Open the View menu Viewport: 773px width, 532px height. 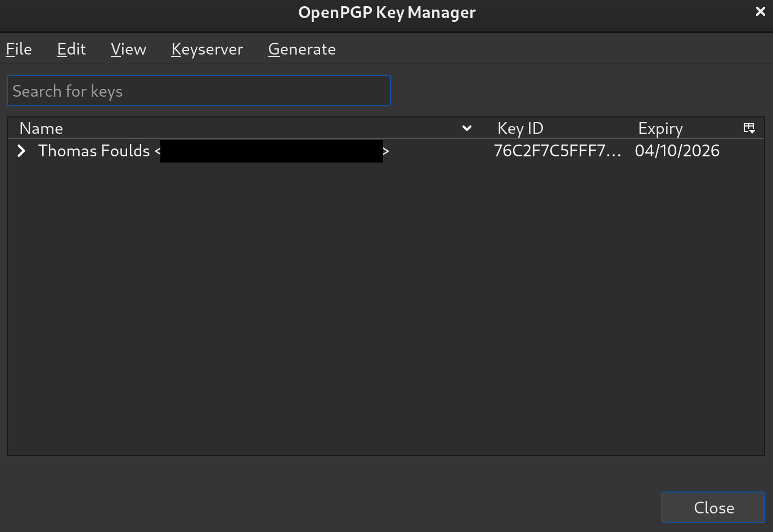pos(128,49)
